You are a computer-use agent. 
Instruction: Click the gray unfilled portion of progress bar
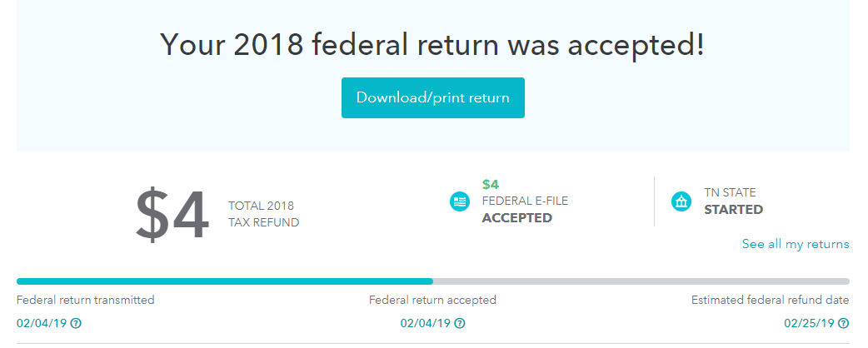pos(641,281)
